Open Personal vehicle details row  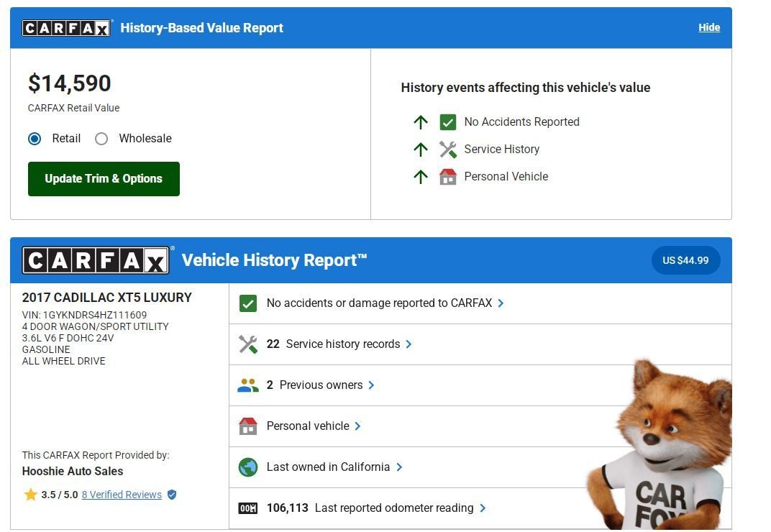[x=480, y=426]
